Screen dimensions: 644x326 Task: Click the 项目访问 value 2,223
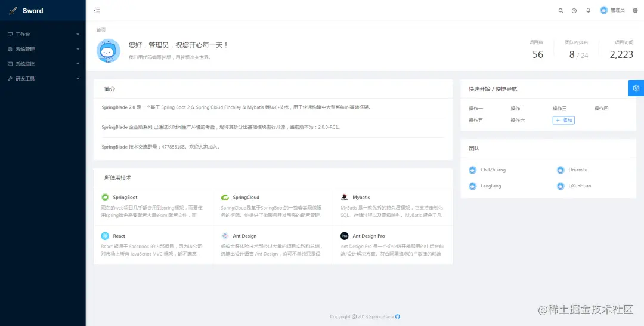(x=621, y=54)
